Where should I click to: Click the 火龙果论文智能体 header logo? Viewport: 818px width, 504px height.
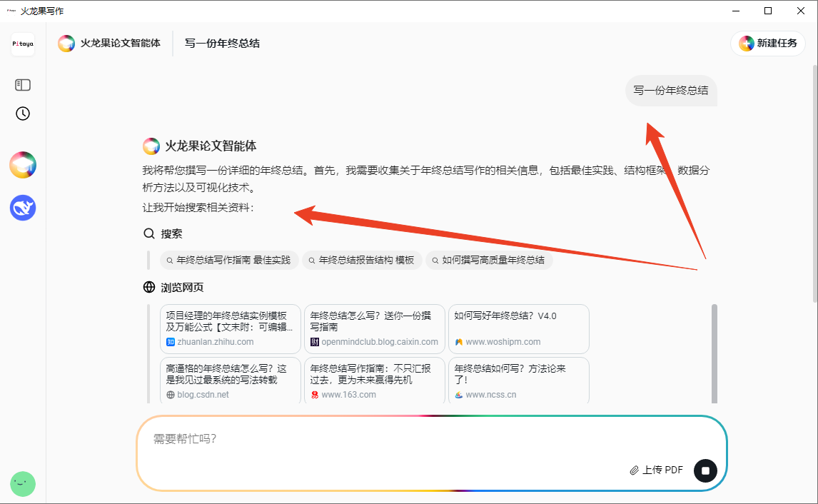point(66,44)
